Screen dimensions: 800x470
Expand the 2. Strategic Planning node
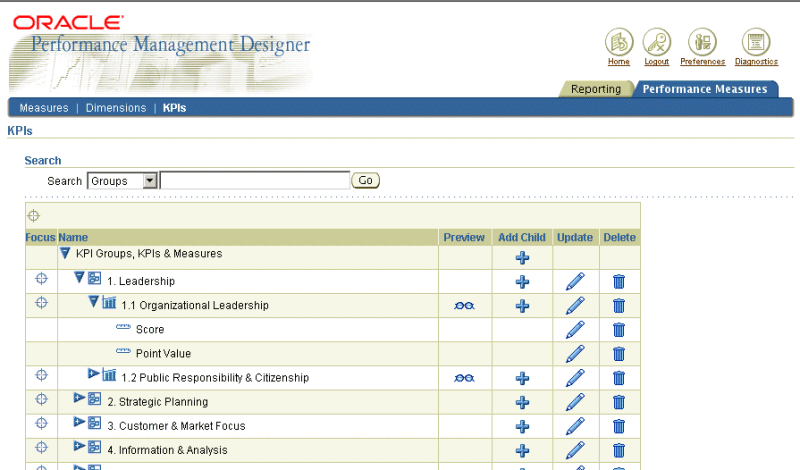click(79, 397)
